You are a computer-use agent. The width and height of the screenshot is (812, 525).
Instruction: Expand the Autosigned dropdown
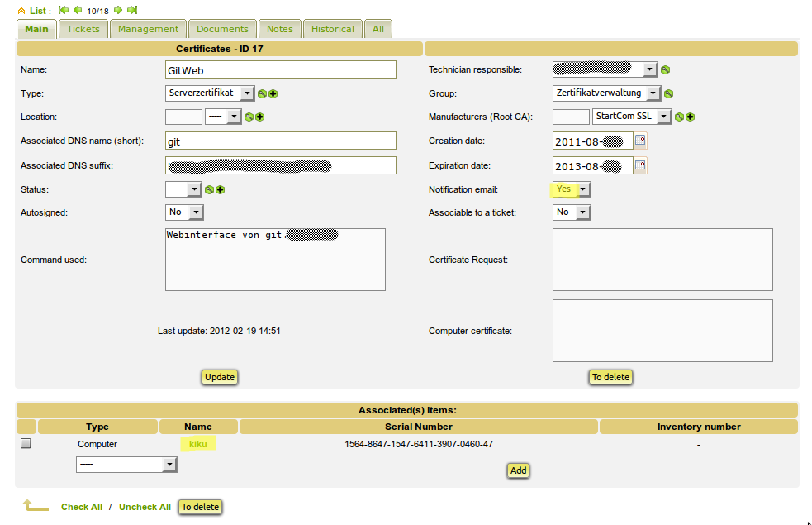(185, 213)
